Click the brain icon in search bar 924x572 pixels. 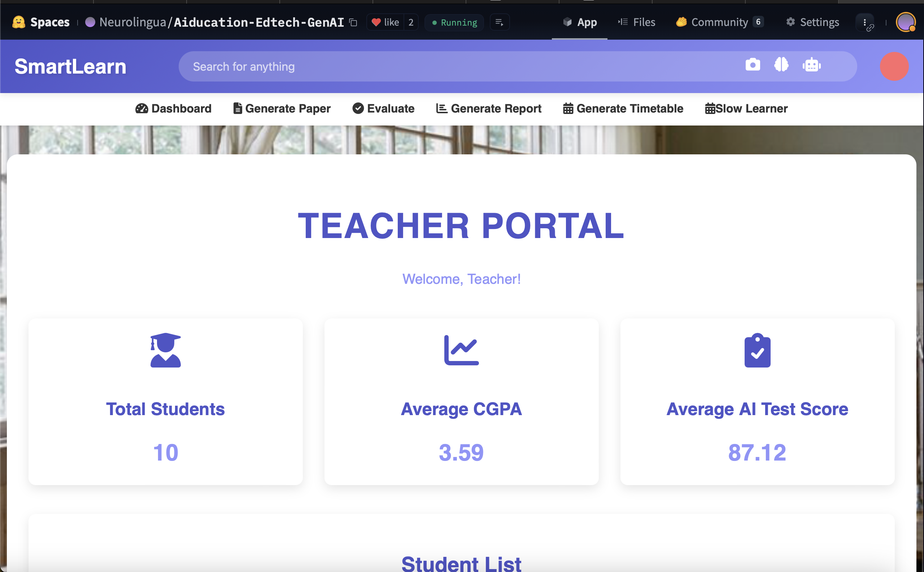pyautogui.click(x=781, y=65)
